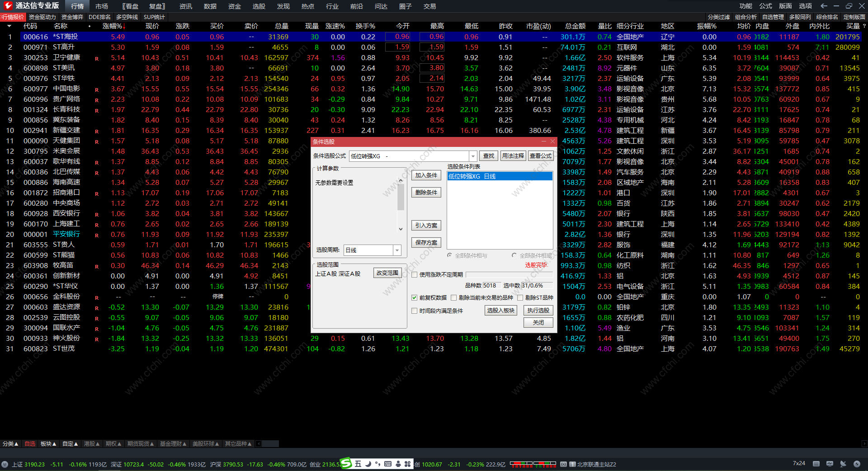Viewport: 868px width, 471px height.
Task: Select the 全部条件相与 radio button
Action: click(449, 255)
